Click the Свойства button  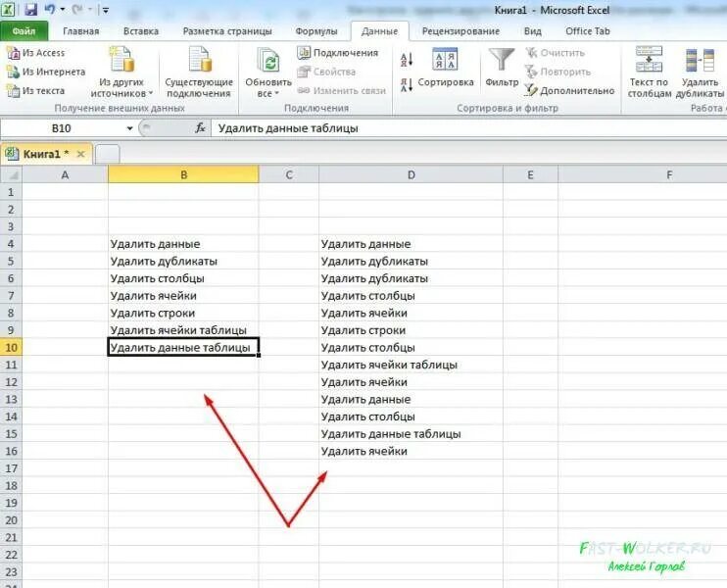coord(326,72)
